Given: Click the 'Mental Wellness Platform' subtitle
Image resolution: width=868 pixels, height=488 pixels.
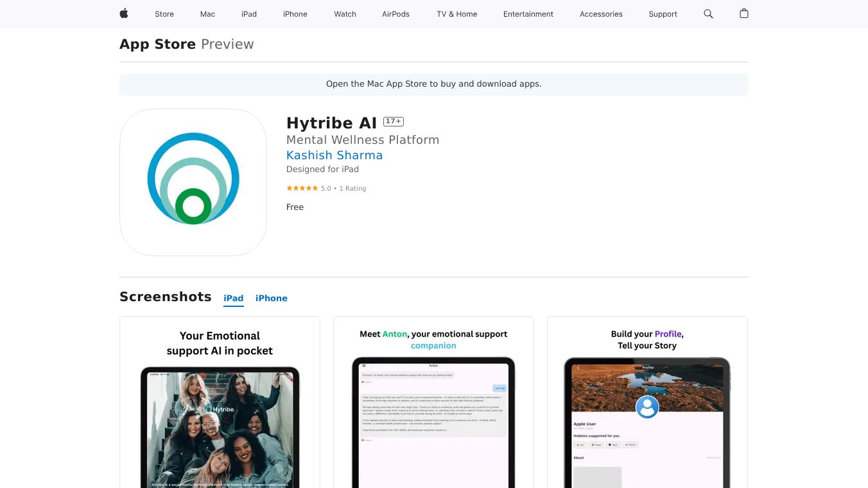Looking at the screenshot, I should 363,140.
